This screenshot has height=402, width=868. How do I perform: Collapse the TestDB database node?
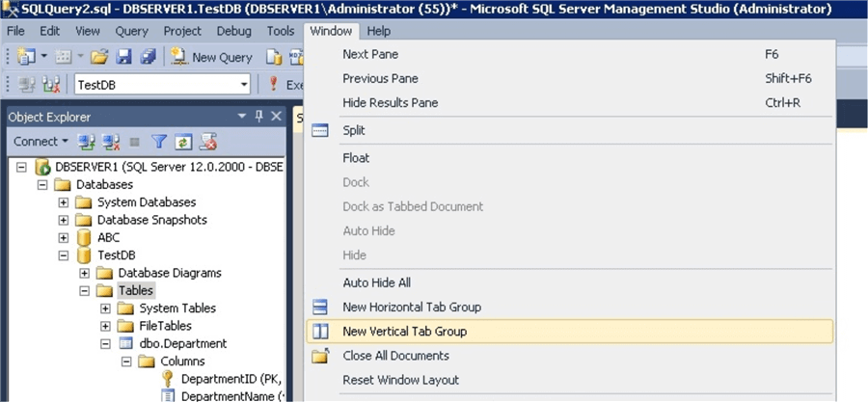click(63, 255)
